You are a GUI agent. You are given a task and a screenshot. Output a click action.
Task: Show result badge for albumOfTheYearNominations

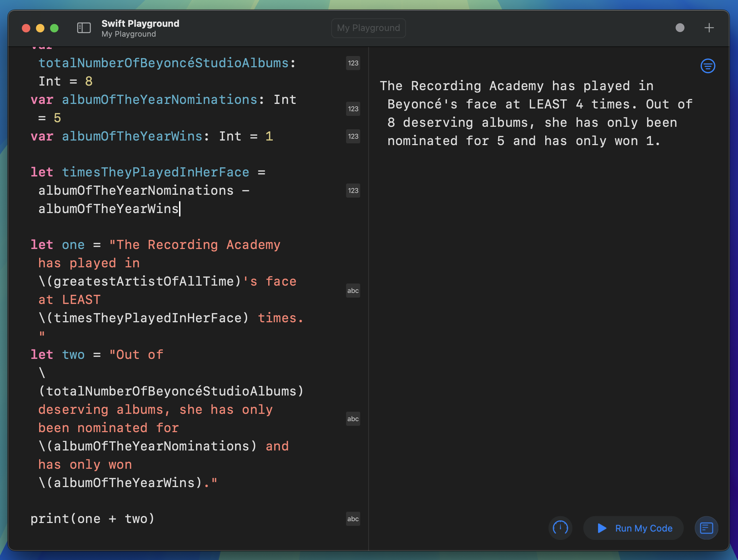353,109
